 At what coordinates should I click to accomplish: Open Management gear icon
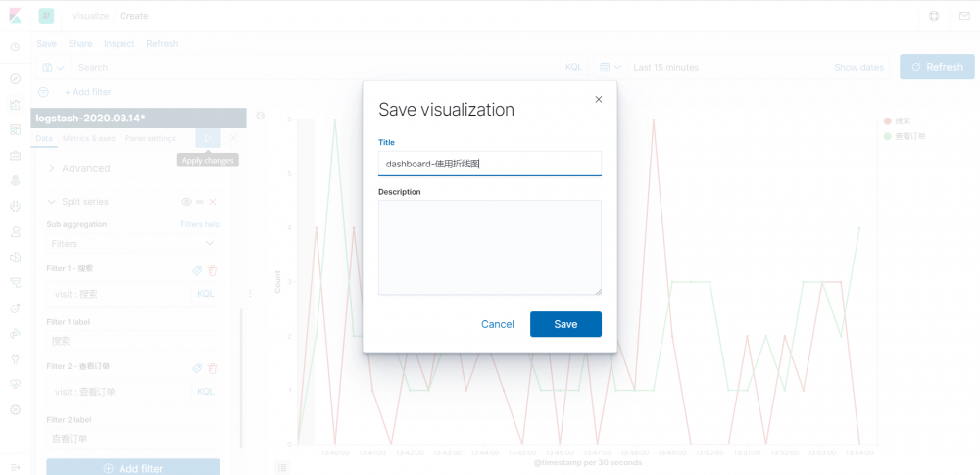click(x=16, y=410)
